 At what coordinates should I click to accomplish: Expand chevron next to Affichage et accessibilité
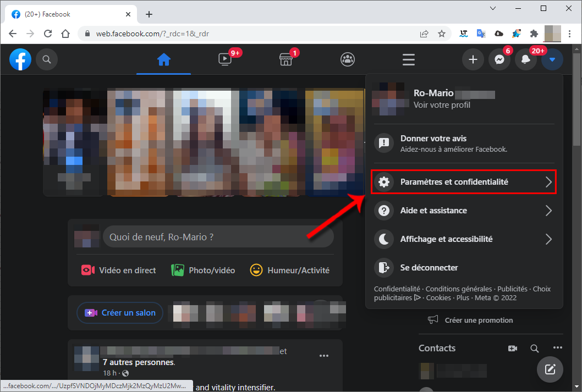click(548, 239)
